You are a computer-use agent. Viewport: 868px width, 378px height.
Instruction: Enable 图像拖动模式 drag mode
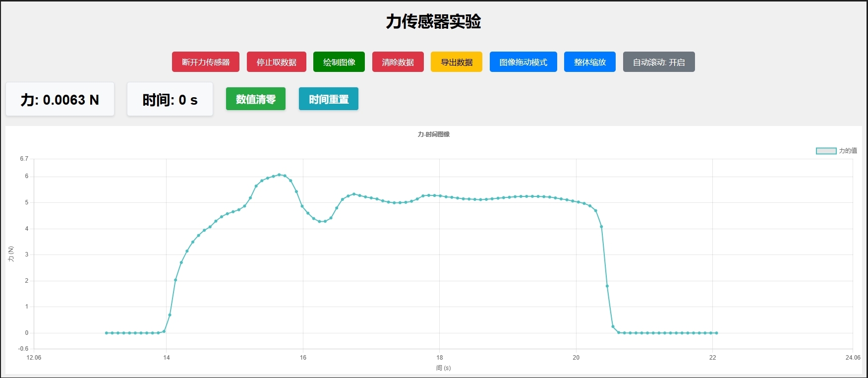(x=523, y=62)
